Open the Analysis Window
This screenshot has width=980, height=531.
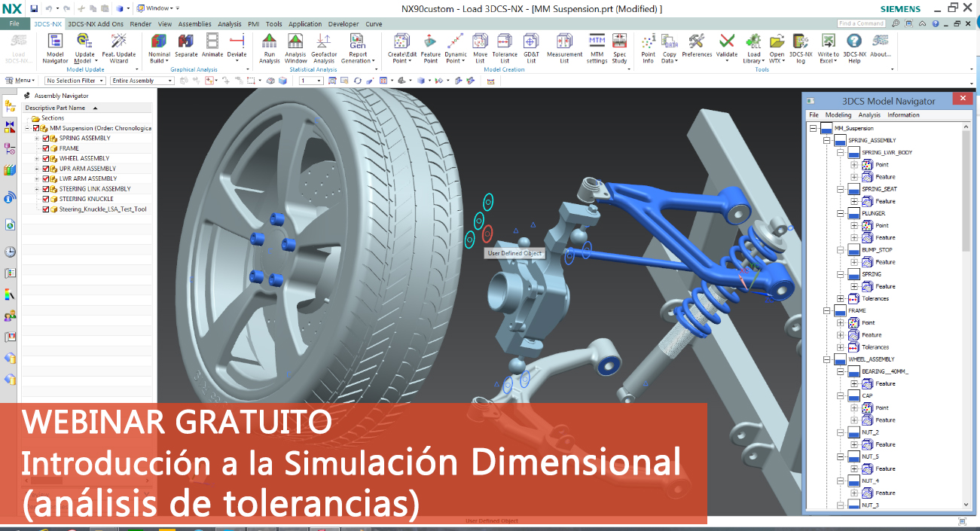[x=295, y=47]
